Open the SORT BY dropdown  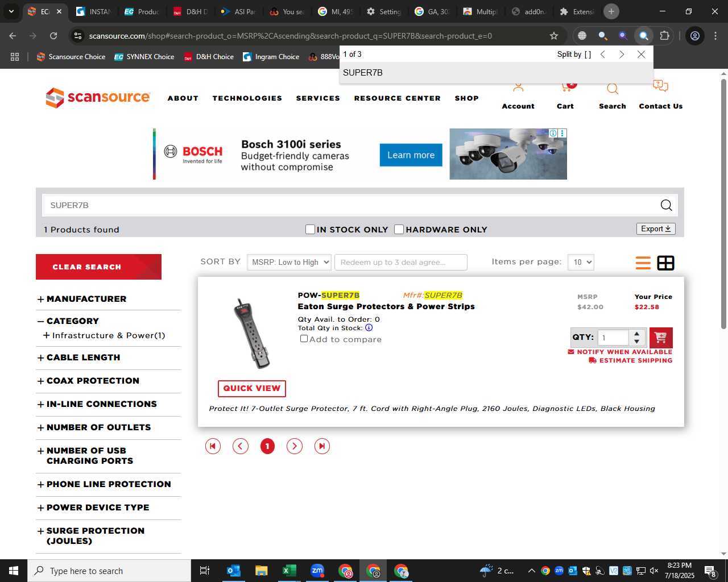[x=289, y=262]
